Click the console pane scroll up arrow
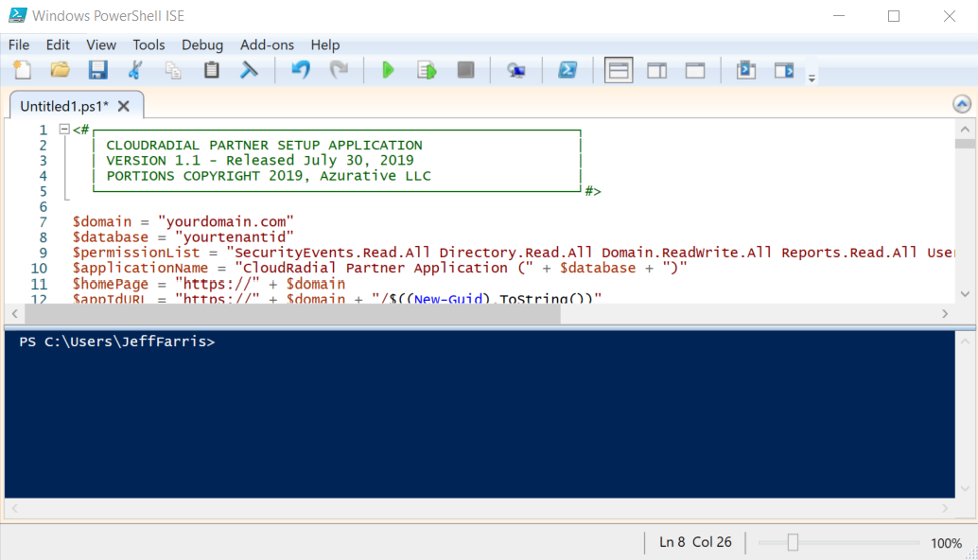Image resolution: width=978 pixels, height=560 pixels. pyautogui.click(x=965, y=341)
